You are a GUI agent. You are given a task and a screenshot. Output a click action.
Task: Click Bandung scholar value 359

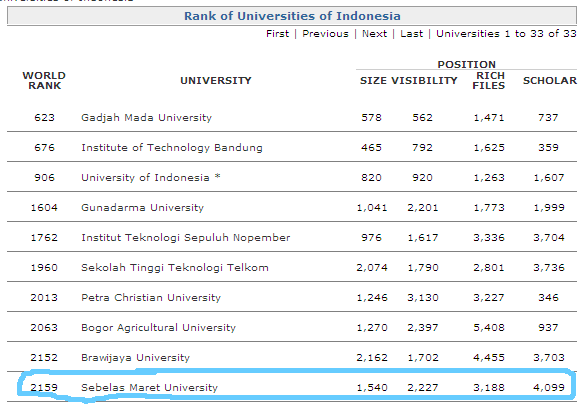click(548, 148)
